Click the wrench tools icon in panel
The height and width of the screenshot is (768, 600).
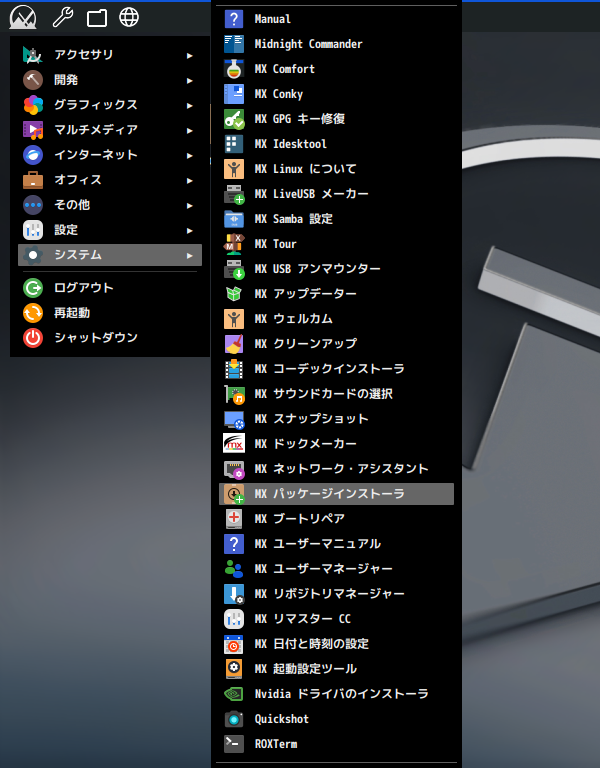(63, 18)
